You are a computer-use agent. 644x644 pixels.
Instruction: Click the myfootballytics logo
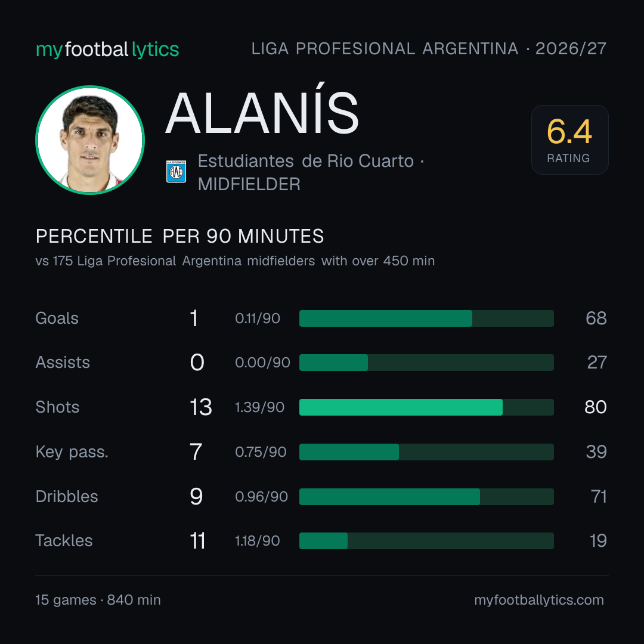click(107, 49)
